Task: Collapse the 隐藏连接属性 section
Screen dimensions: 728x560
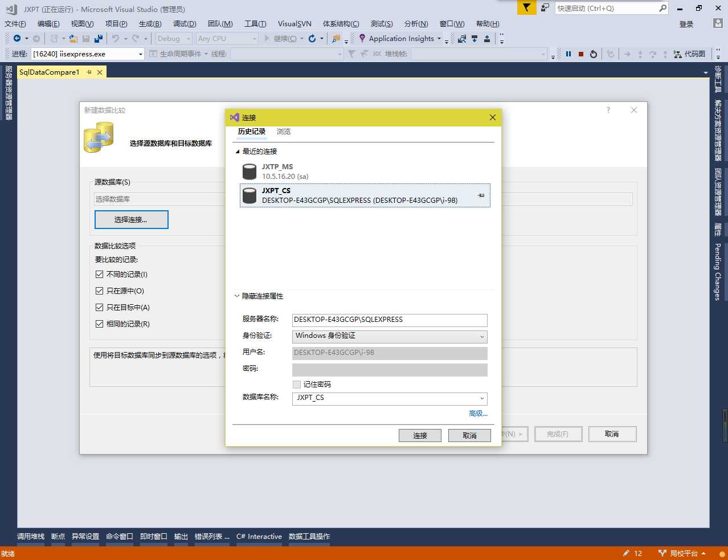Action: pos(237,296)
